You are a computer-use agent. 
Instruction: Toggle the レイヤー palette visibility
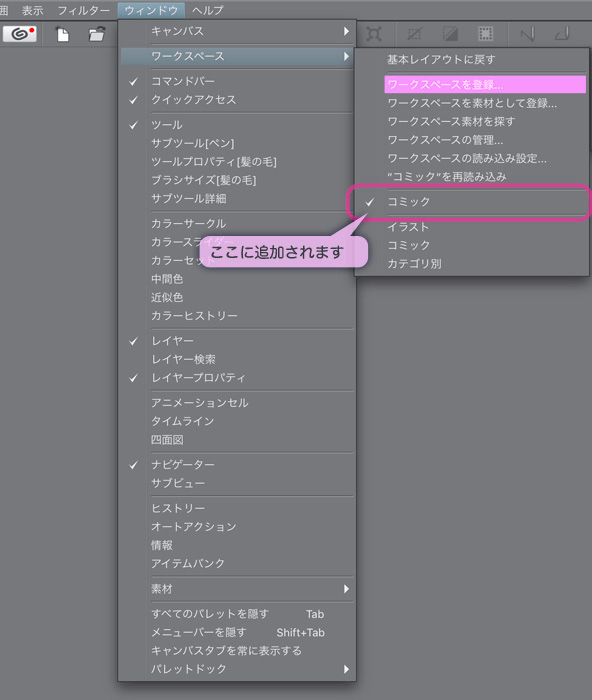(x=238, y=341)
